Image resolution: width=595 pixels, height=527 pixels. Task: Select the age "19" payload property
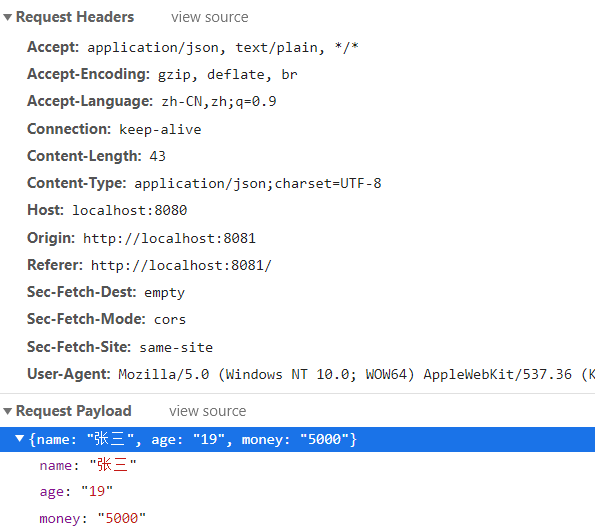tap(76, 492)
